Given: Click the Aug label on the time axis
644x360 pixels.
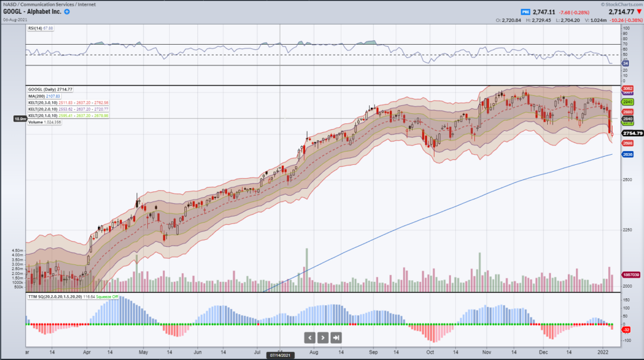Looking at the screenshot, I should (x=314, y=352).
